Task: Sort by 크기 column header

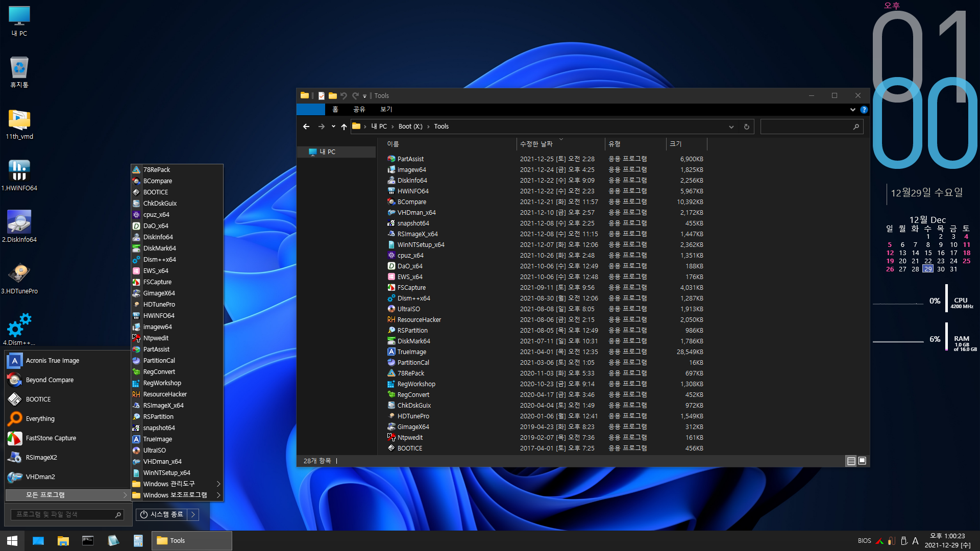Action: click(x=687, y=144)
